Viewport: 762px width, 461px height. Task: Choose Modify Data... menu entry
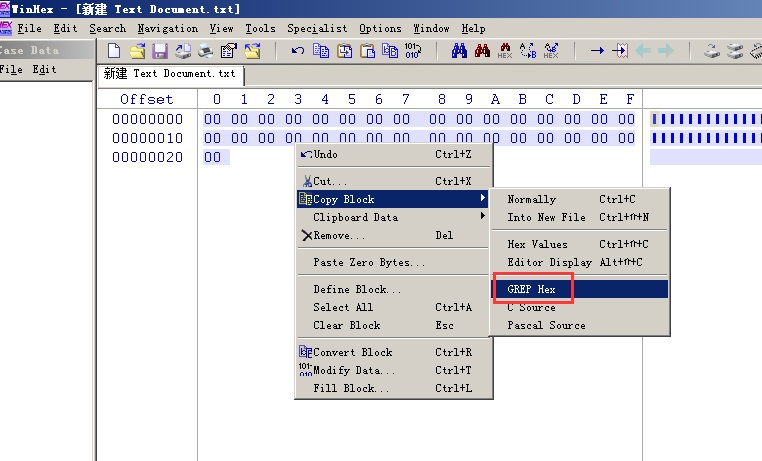click(x=394, y=370)
